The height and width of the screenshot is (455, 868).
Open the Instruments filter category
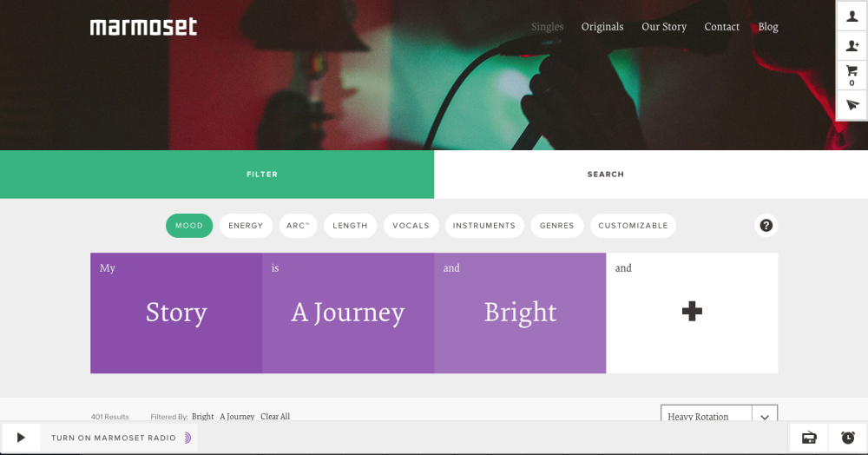484,226
